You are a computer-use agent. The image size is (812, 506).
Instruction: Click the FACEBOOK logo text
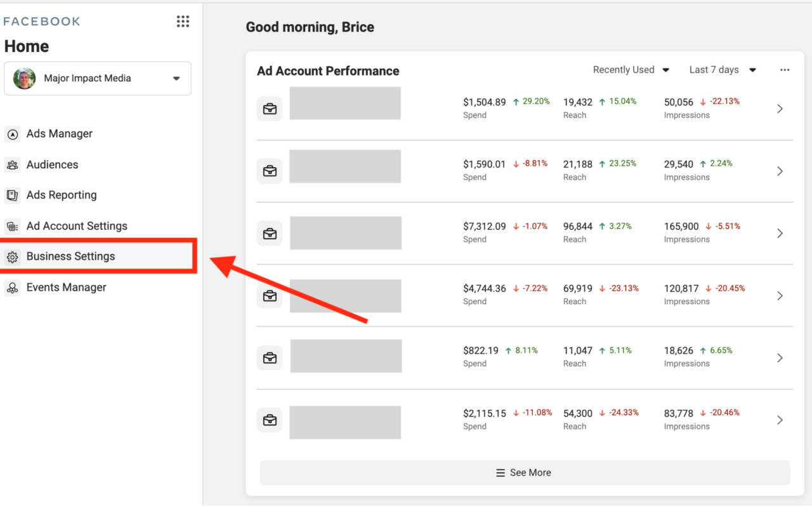point(42,22)
